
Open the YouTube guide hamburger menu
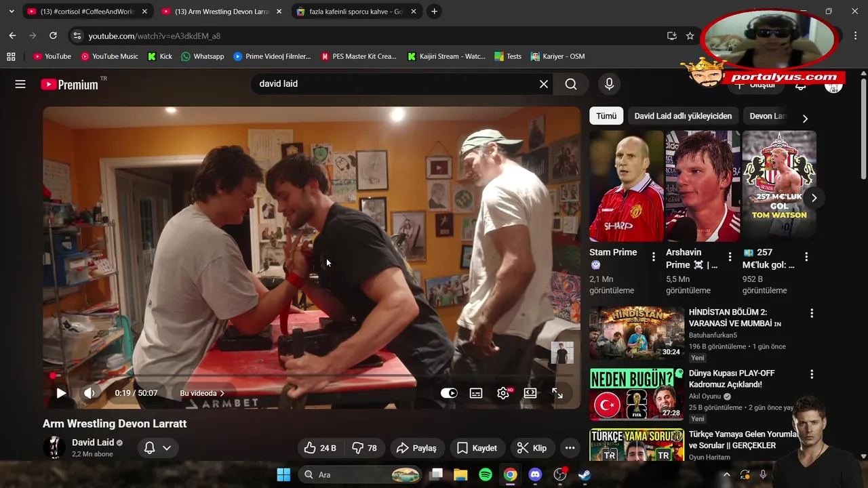tap(20, 84)
